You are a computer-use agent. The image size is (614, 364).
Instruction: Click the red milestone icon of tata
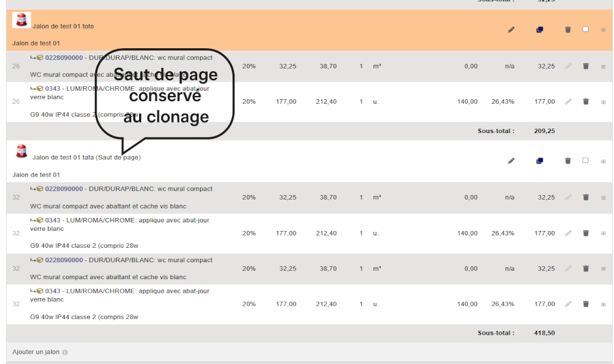(x=22, y=151)
